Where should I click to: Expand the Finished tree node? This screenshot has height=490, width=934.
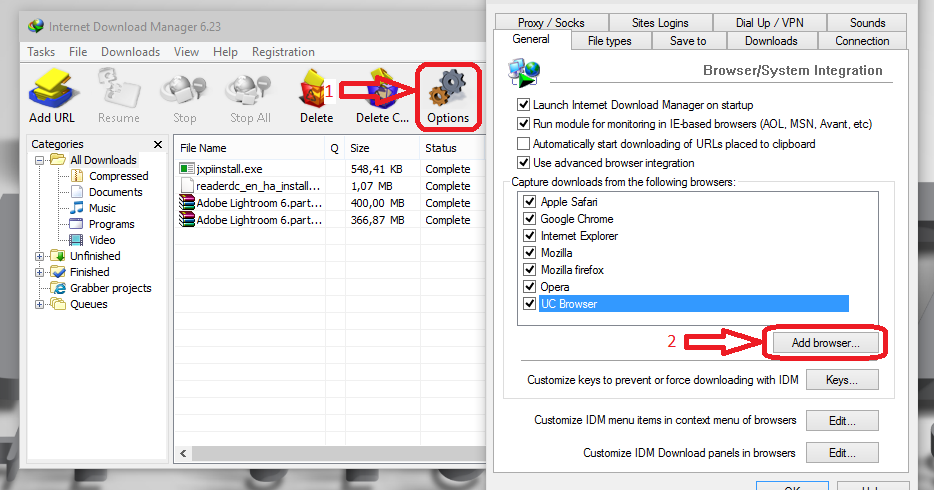[39, 273]
